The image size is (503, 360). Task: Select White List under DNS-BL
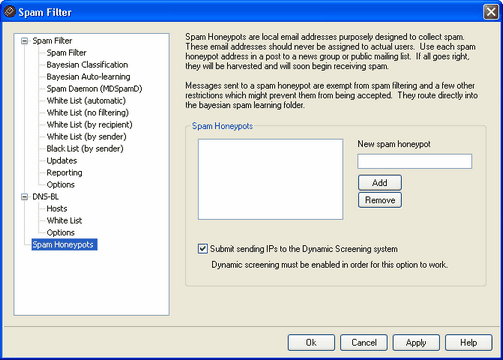click(x=64, y=221)
